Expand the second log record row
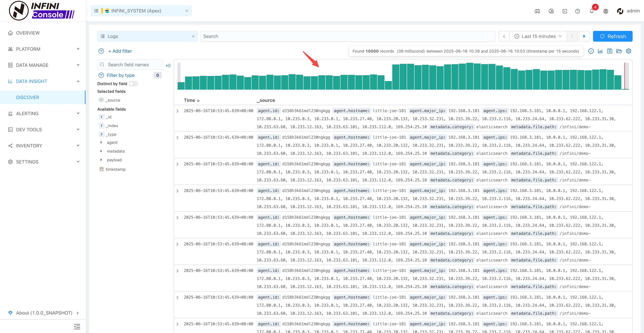Screen dimensions: 644x333 177,137
